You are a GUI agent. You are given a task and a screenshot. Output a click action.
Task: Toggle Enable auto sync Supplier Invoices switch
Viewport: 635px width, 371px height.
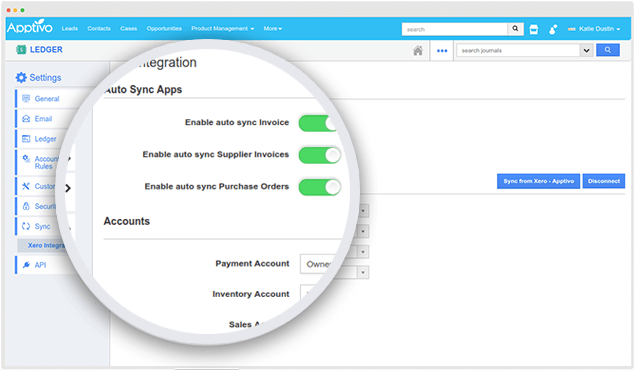click(x=320, y=155)
